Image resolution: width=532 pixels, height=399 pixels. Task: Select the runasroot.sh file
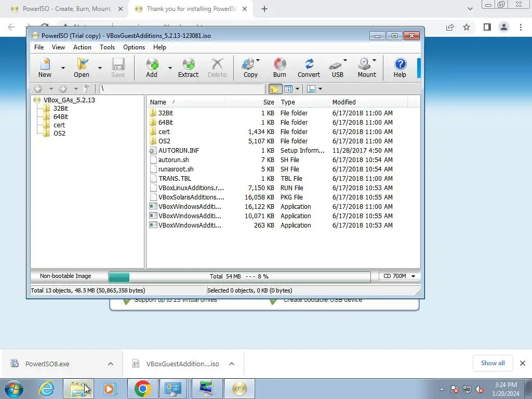[176, 169]
